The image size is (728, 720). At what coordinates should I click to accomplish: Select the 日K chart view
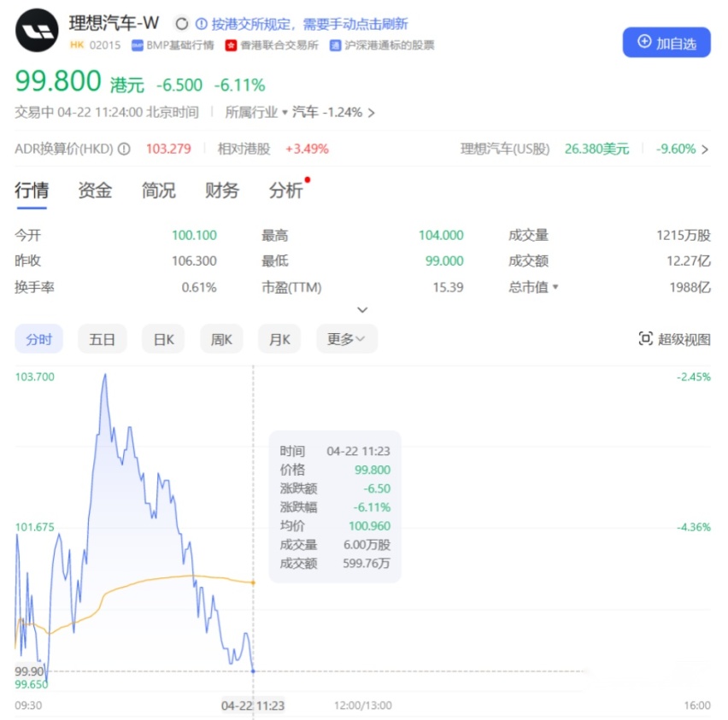[x=163, y=339]
